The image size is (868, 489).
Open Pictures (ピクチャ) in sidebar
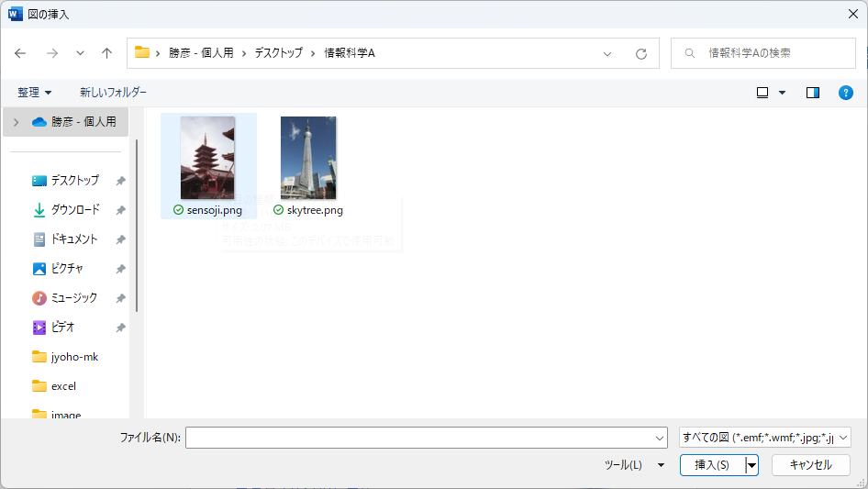(67, 269)
